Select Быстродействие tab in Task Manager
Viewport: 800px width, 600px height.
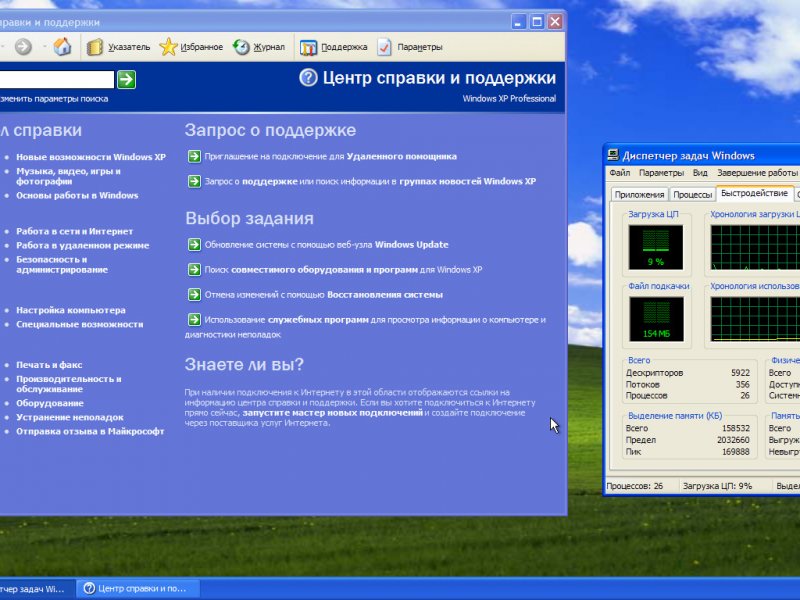pyautogui.click(x=754, y=193)
